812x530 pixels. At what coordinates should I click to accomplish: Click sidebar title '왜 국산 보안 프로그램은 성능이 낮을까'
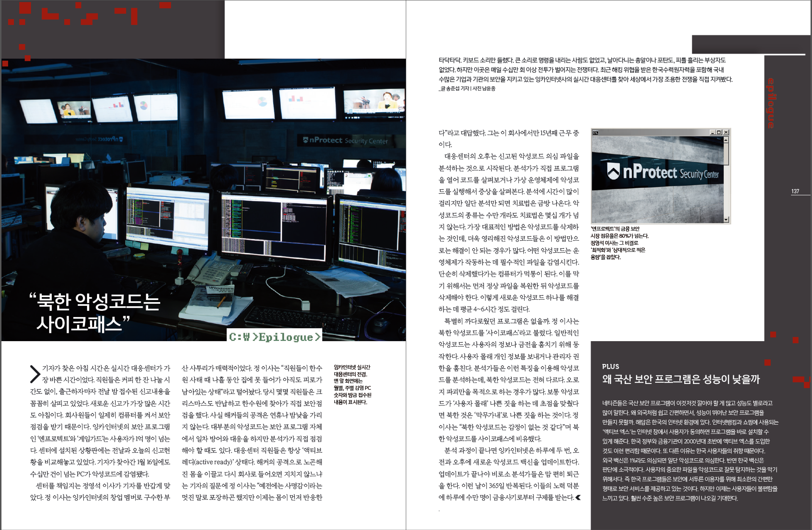[x=681, y=379]
